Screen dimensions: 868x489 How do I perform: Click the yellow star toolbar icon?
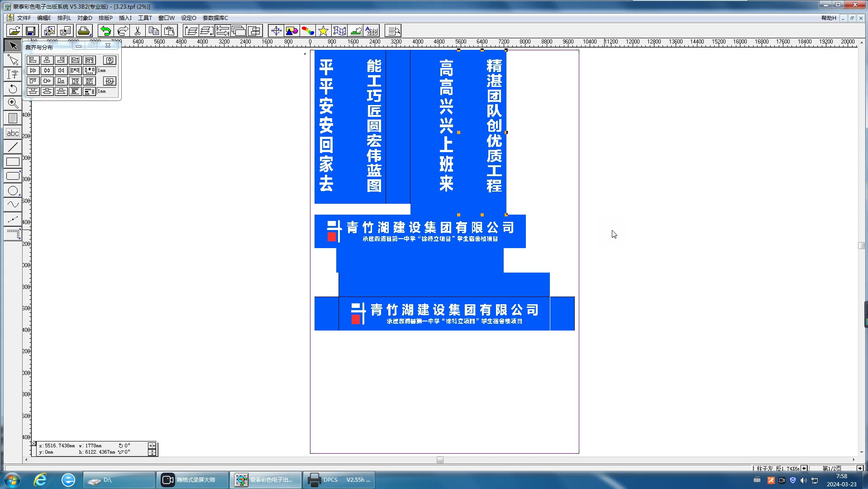click(323, 31)
